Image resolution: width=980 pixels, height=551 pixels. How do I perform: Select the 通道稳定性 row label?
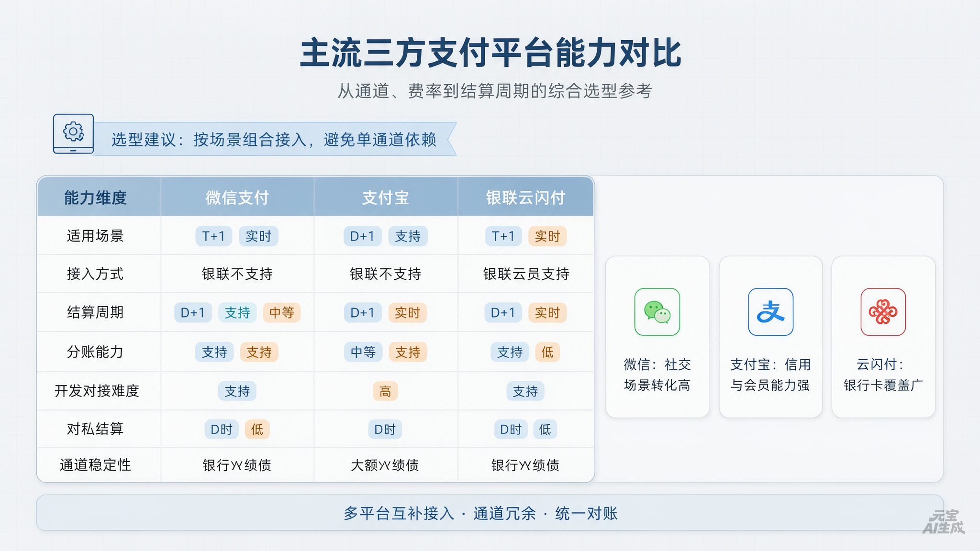[95, 465]
